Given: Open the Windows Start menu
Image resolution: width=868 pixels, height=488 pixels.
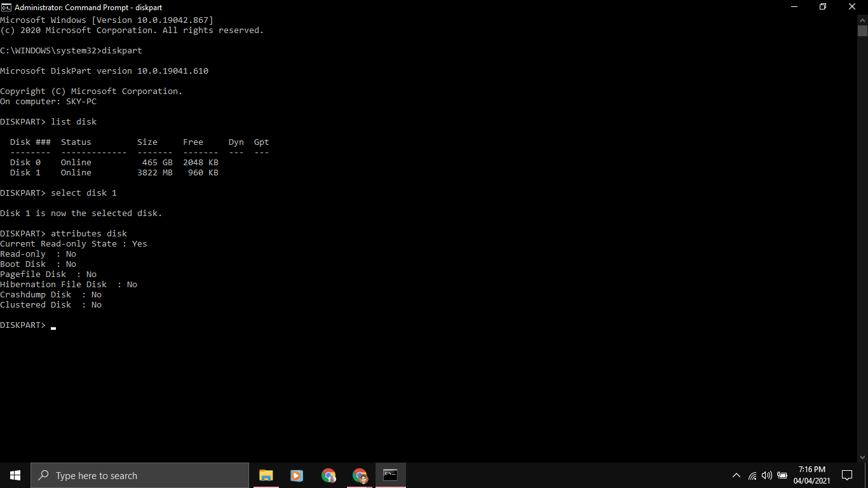Looking at the screenshot, I should click(15, 475).
